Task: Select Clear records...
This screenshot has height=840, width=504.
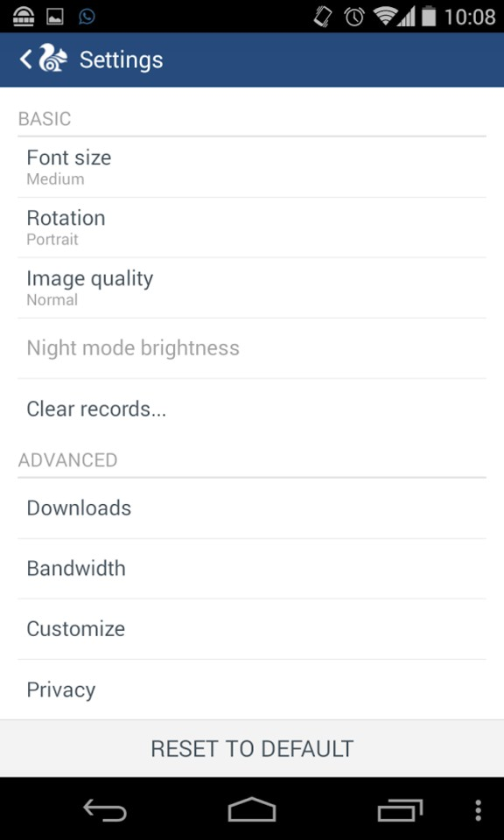Action: point(252,409)
